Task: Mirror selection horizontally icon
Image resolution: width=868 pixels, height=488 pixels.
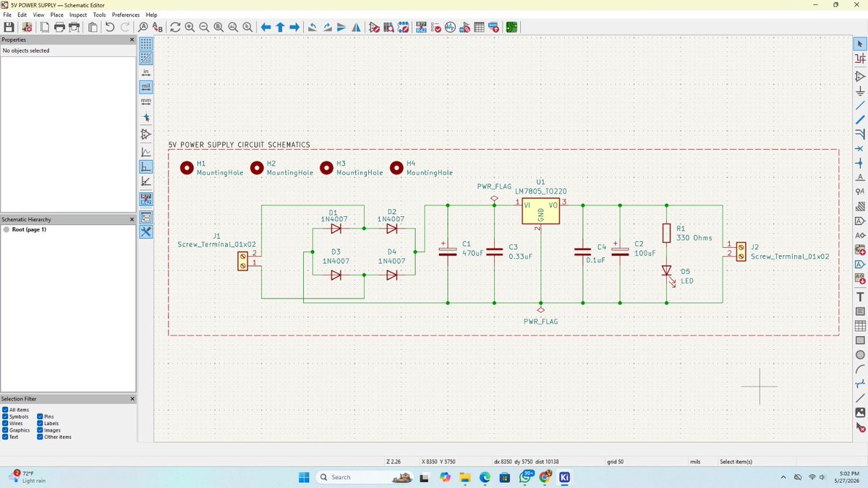Action: pyautogui.click(x=356, y=27)
